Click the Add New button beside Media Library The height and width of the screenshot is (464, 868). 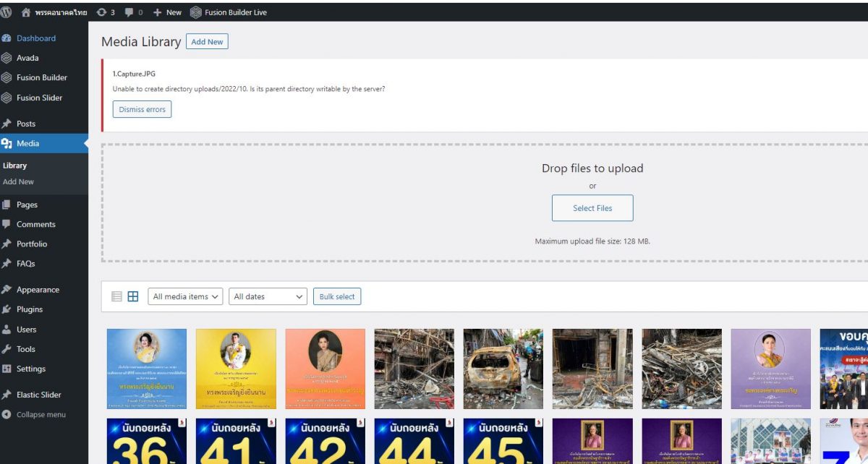[207, 42]
